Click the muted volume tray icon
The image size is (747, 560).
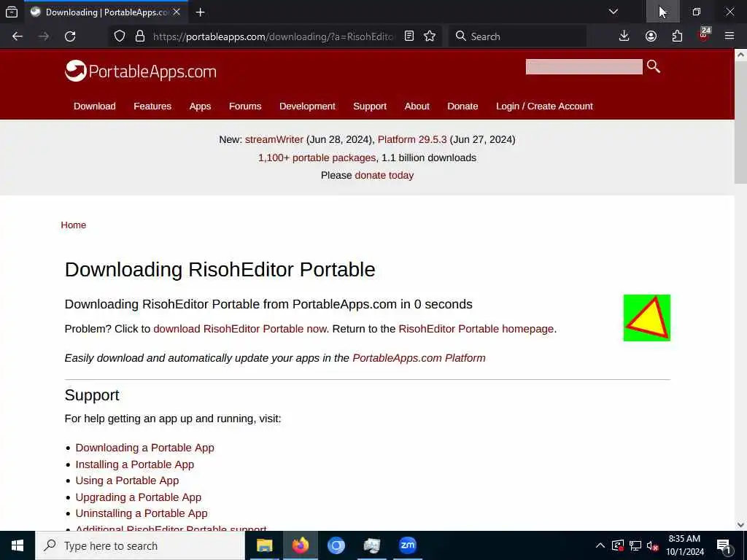653,545
